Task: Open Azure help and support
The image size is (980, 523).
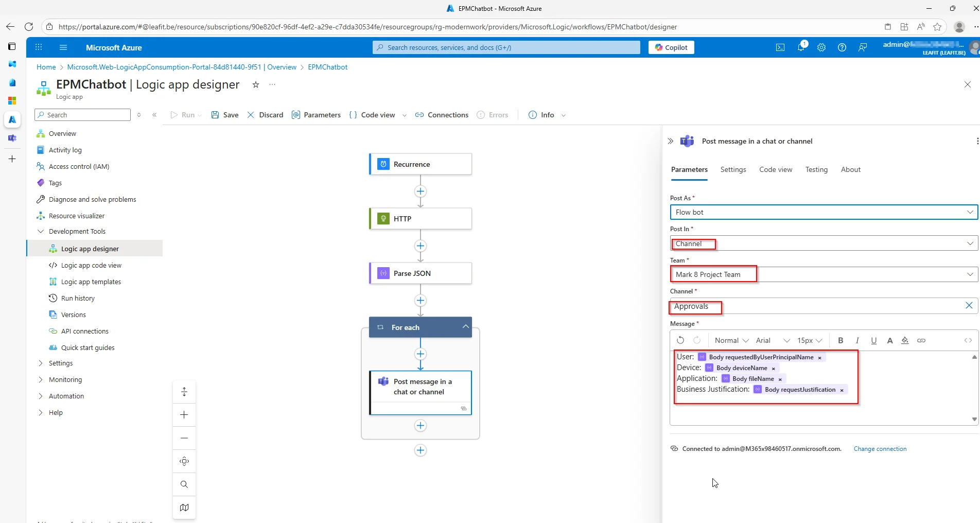Action: 842,47
